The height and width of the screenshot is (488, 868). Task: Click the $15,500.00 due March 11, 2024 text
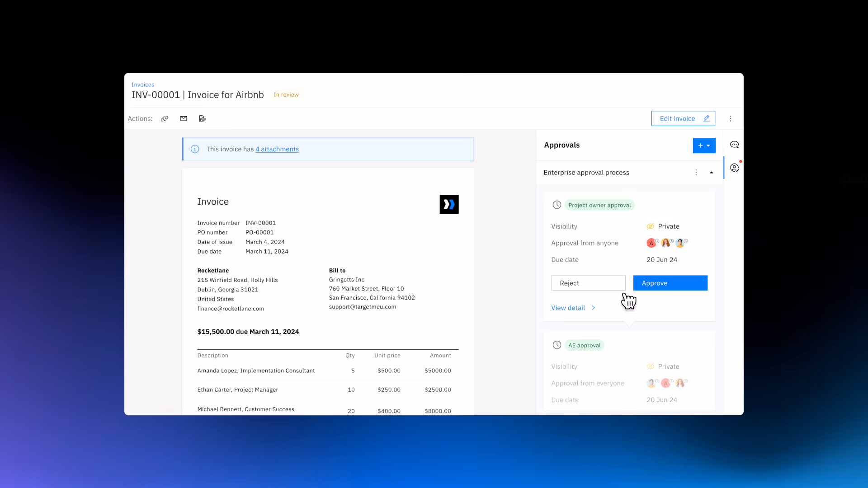click(x=248, y=332)
